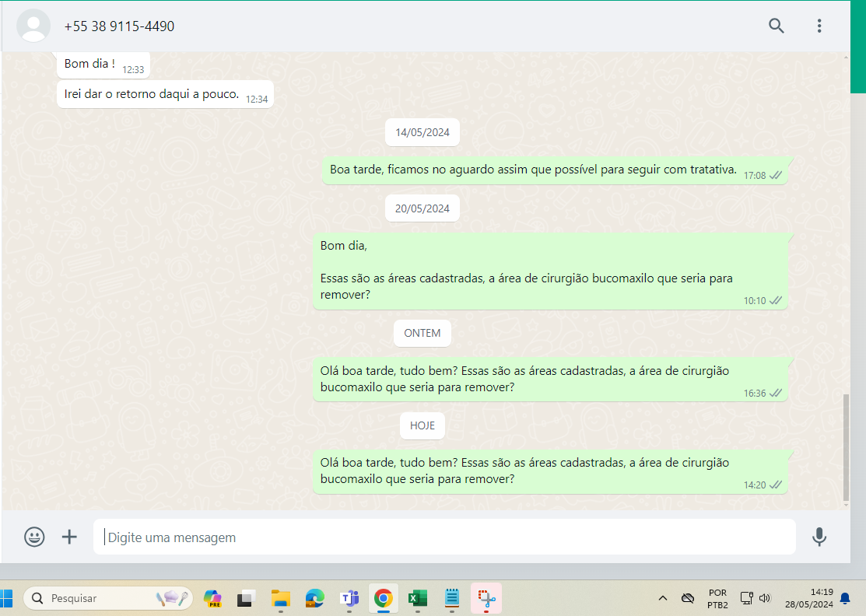
Task: Open the emoji picker
Action: pos(34,537)
